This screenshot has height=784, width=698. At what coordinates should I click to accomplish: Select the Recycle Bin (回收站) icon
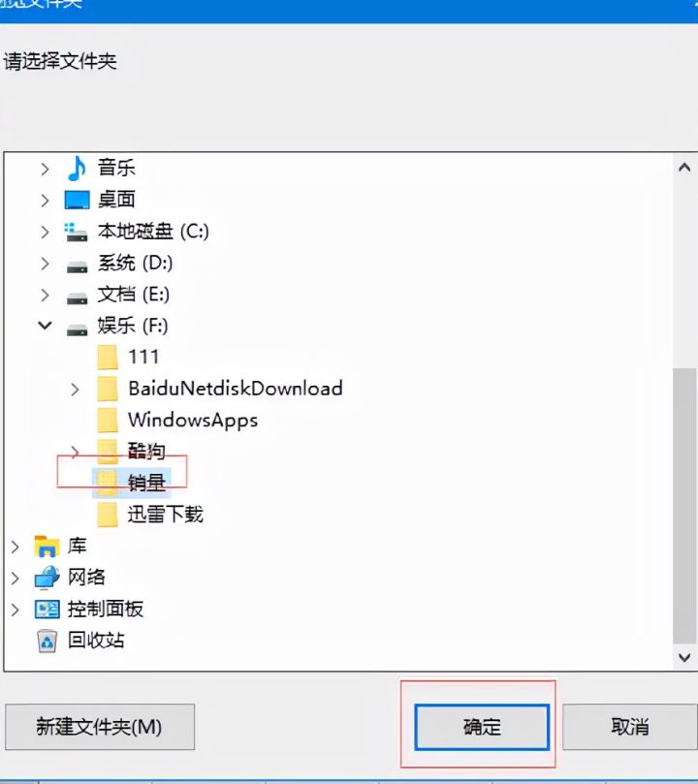coord(47,641)
